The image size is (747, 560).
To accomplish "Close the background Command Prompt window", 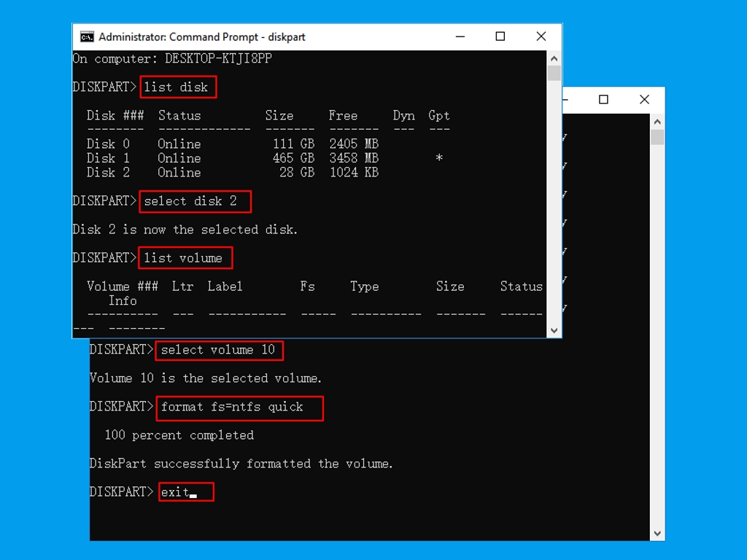I will click(x=644, y=100).
